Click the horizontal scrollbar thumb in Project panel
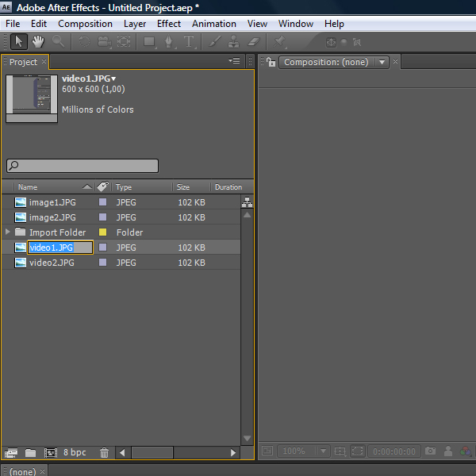The height and width of the screenshot is (476, 476). point(152,453)
